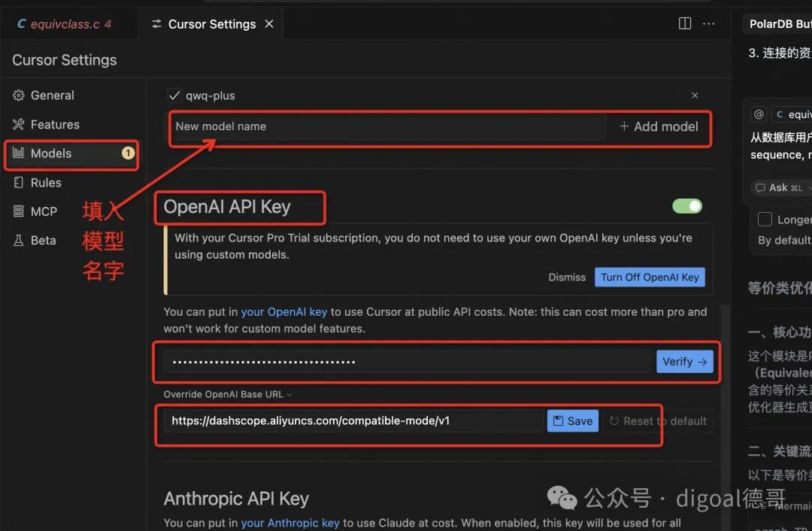Toggle the OpenAI API Key switch
Screen dimensions: 812x531
[687, 206]
